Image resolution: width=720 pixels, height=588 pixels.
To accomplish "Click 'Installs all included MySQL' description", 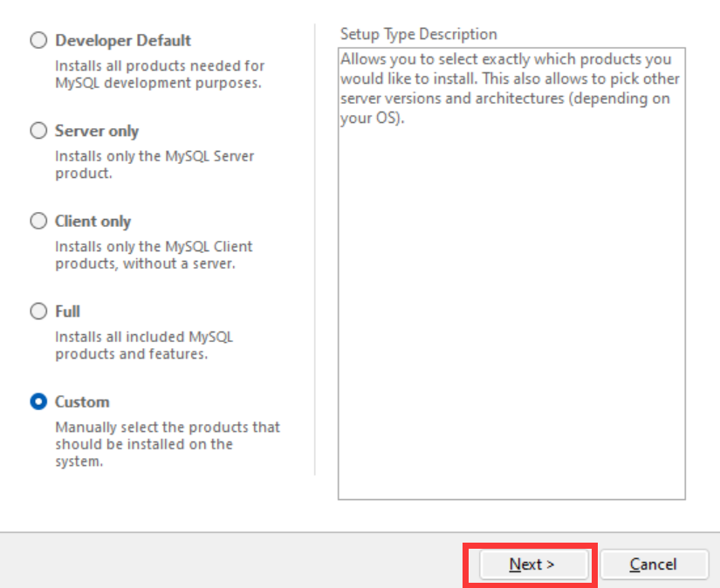I will [x=144, y=338].
